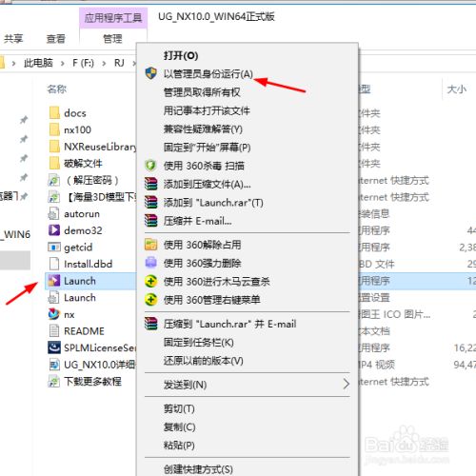Select 兼容性疑难解答(Y) menu entry
The width and height of the screenshot is (476, 476).
point(203,129)
